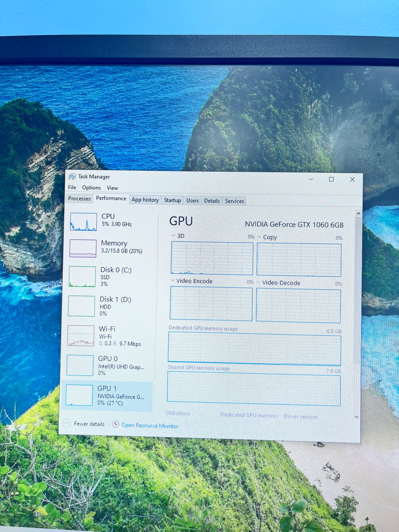The height and width of the screenshot is (532, 399).
Task: Click the graph under Video Decode
Action: click(298, 306)
